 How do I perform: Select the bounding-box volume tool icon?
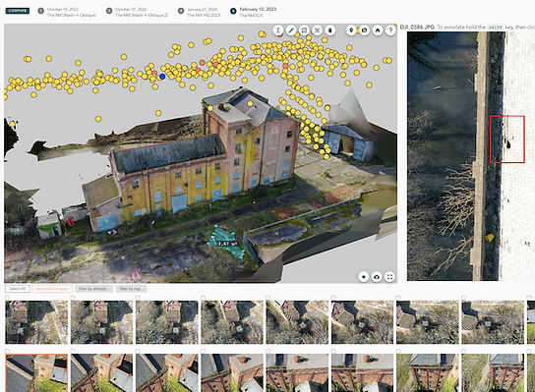(317, 30)
